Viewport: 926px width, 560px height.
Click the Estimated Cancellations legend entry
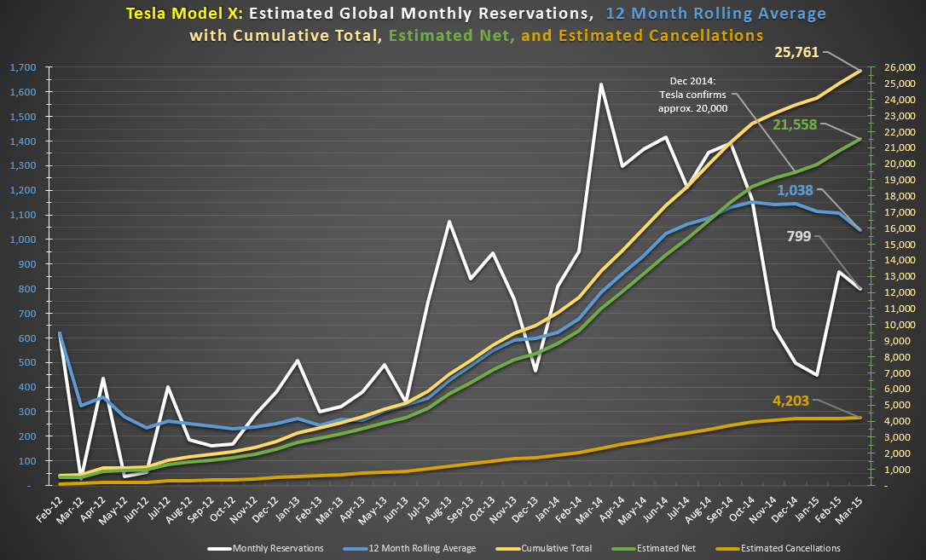click(778, 548)
